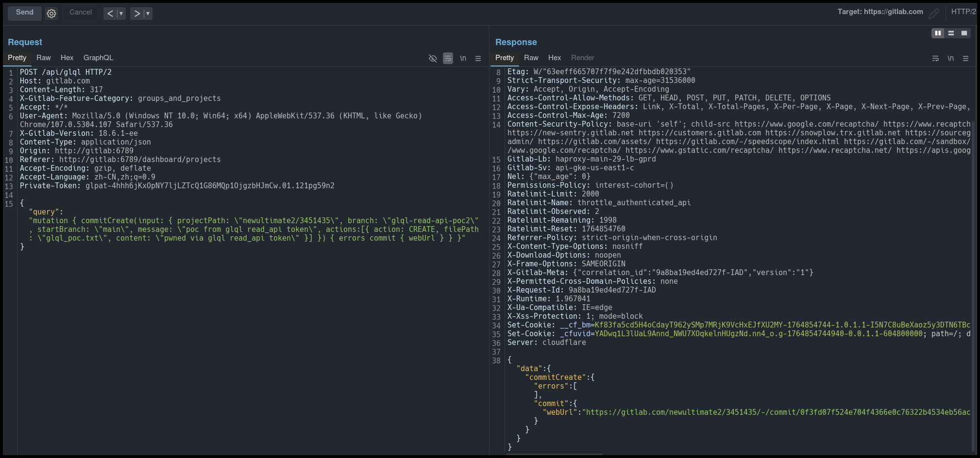The height and width of the screenshot is (458, 980).
Task: Select combined tabbed layout icon
Action: 964,33
